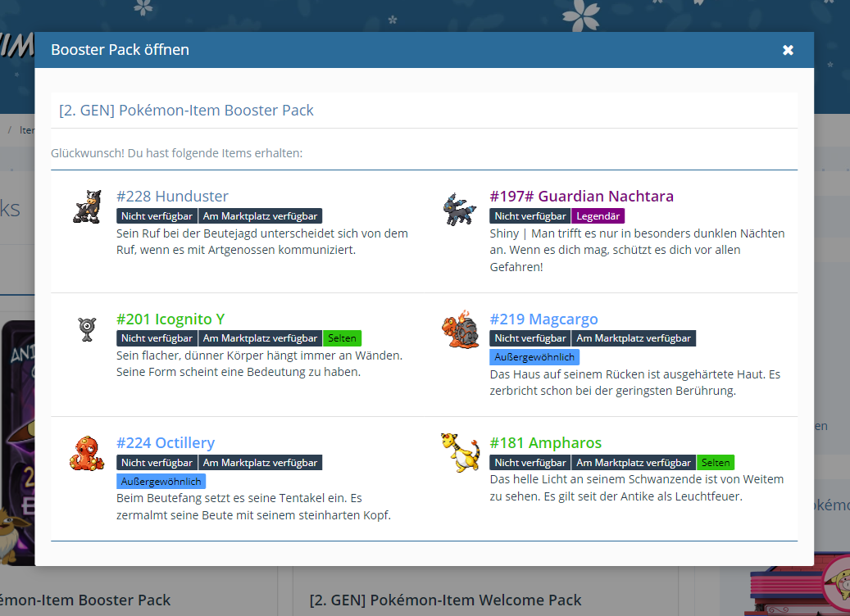Click Am Marktplatz verfügbar badge for Hunduster
The width and height of the screenshot is (850, 616).
coord(260,216)
